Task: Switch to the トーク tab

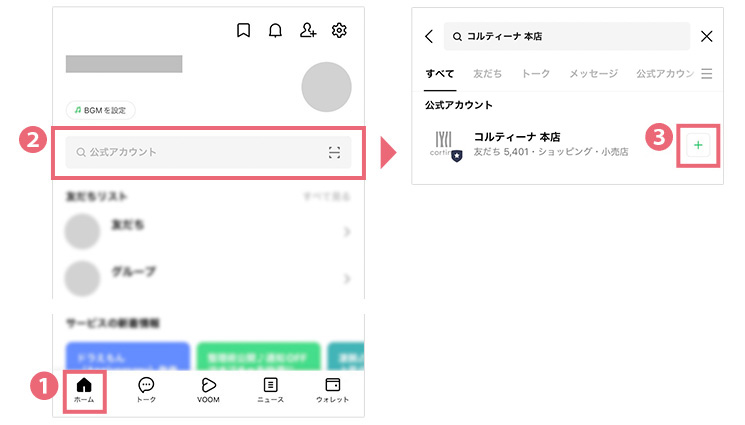Action: coord(146,391)
